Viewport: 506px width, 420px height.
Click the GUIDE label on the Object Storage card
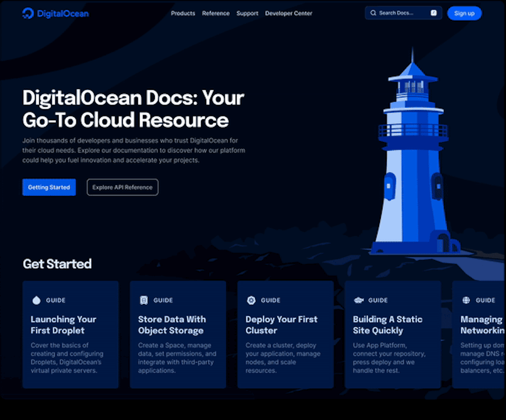163,300
